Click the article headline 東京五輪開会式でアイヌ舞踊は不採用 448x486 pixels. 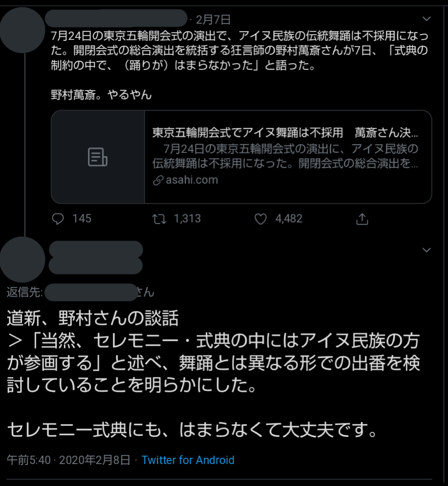[x=248, y=133]
